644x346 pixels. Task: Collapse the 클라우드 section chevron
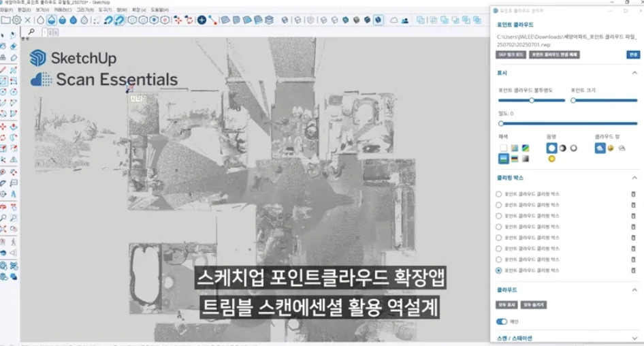[634, 289]
